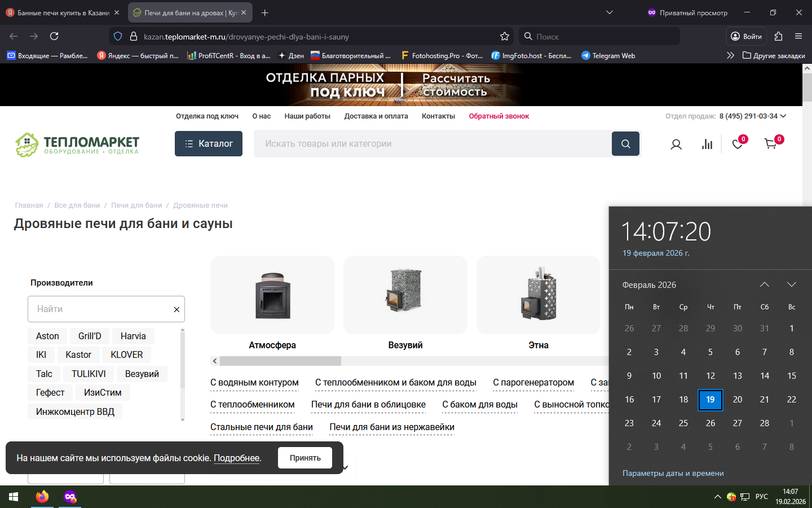Open the Февраль 2026 month selector
The width and height of the screenshot is (812, 508).
point(649,285)
